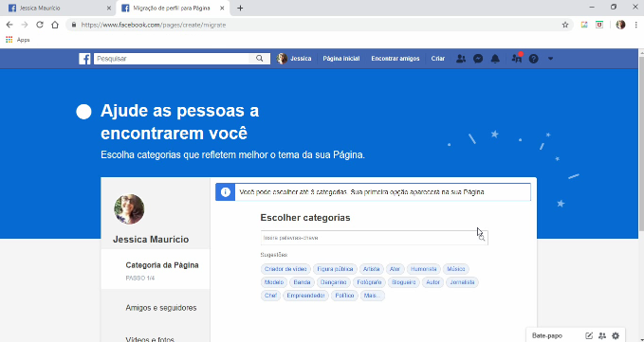
Task: Click the search magnifier in Facebook's top bar
Action: [x=260, y=59]
